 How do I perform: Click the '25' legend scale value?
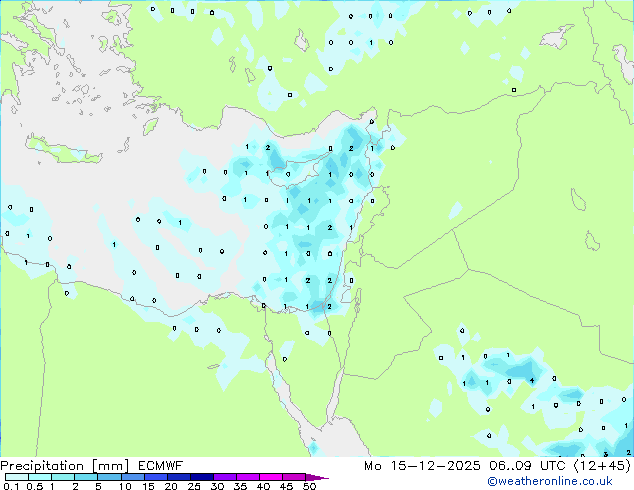[194, 486]
